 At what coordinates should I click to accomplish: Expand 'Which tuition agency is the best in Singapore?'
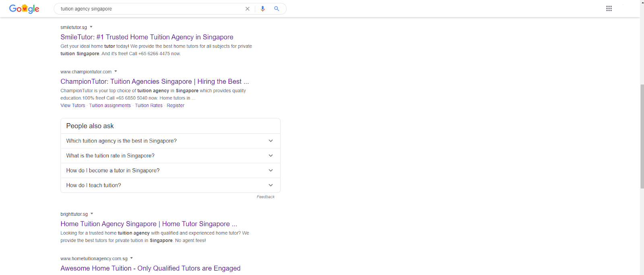click(170, 141)
